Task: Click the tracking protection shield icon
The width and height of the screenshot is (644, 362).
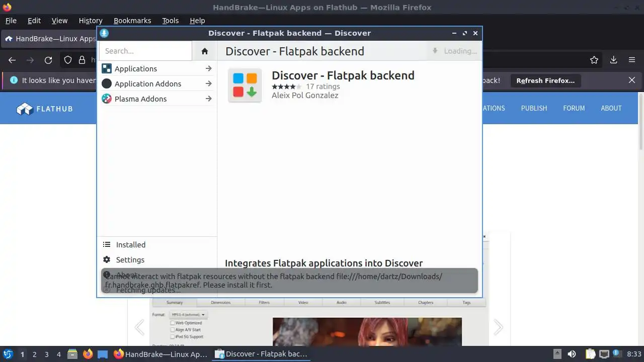Action: click(x=68, y=60)
